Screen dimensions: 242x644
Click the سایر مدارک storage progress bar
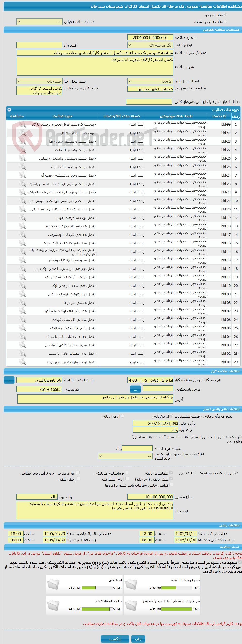(97, 609)
